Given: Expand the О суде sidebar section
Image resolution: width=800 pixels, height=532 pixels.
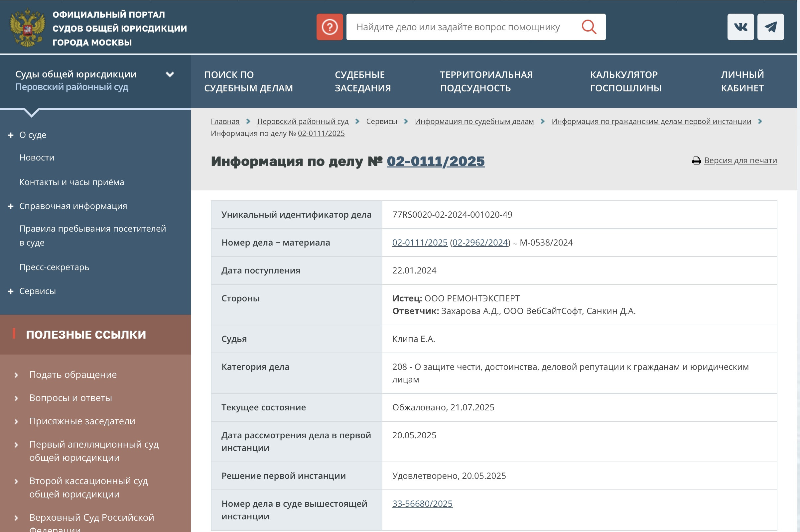Looking at the screenshot, I should click(x=11, y=135).
